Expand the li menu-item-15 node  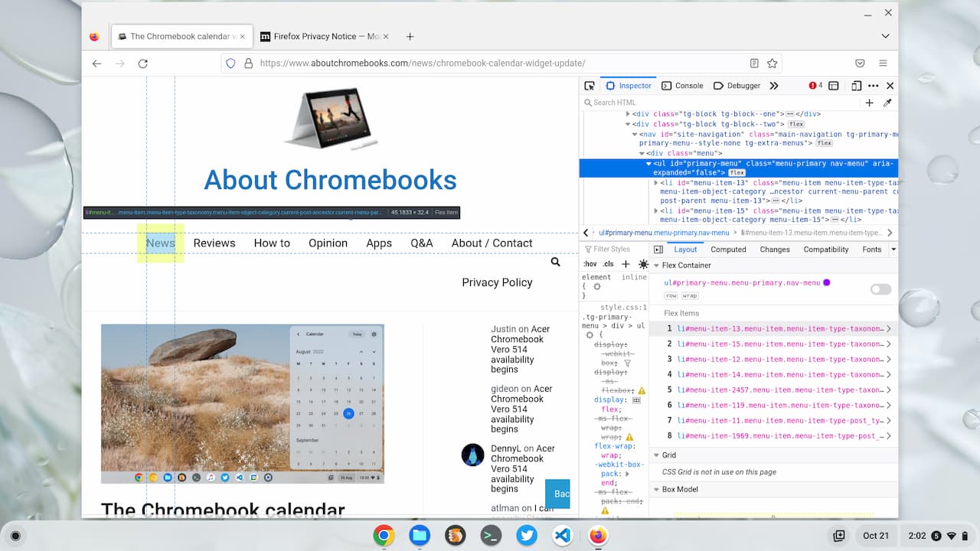[x=656, y=210]
